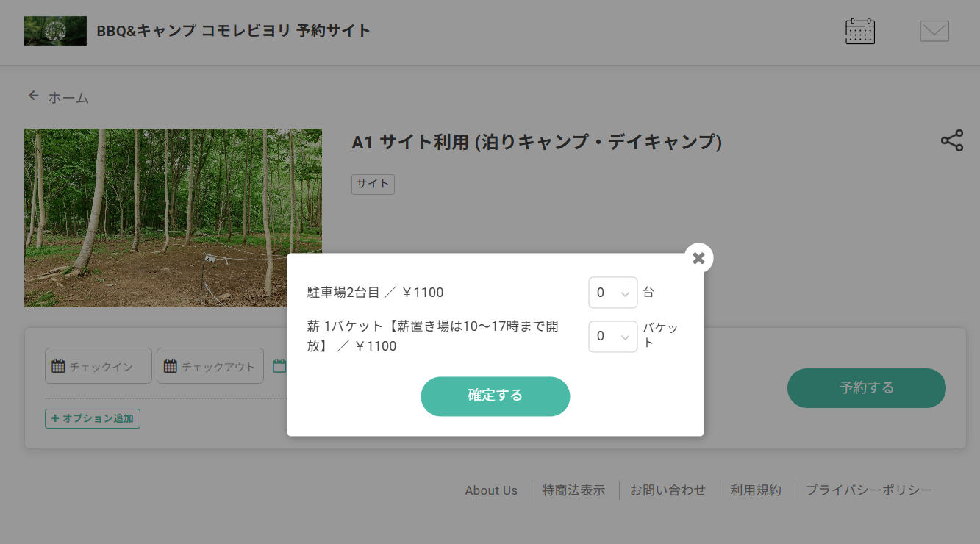Open the 薪 1バケット quantity dropdown

point(612,337)
